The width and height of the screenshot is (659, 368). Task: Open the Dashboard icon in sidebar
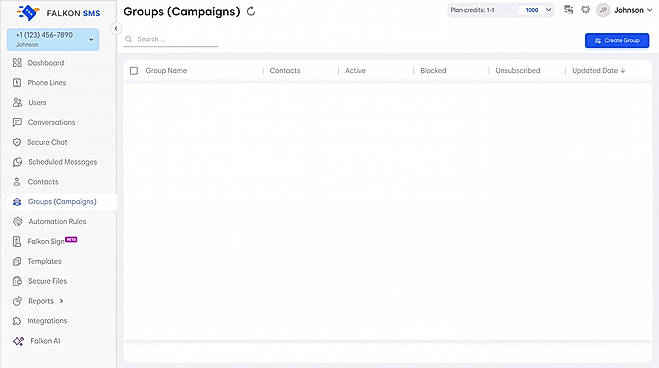[x=17, y=63]
